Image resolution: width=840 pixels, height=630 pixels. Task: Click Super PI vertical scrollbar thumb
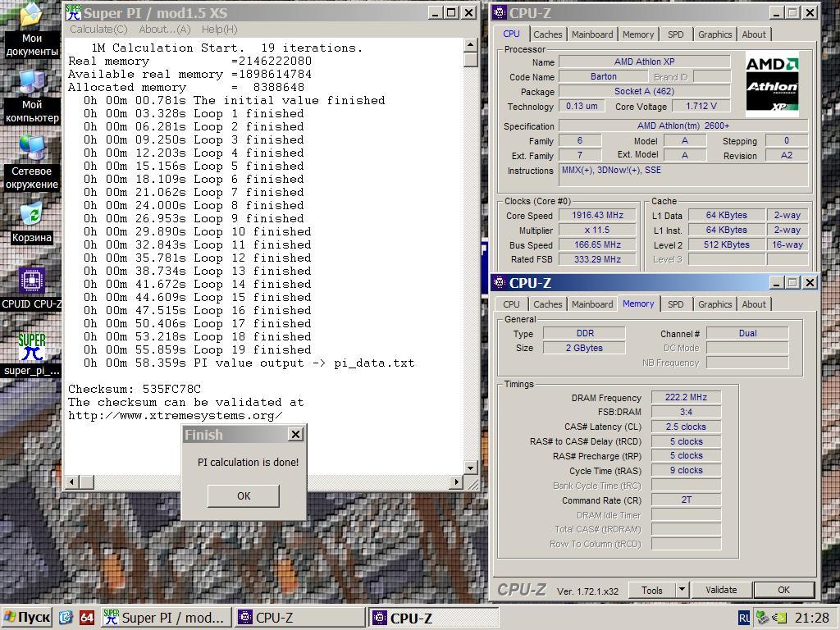[470, 59]
